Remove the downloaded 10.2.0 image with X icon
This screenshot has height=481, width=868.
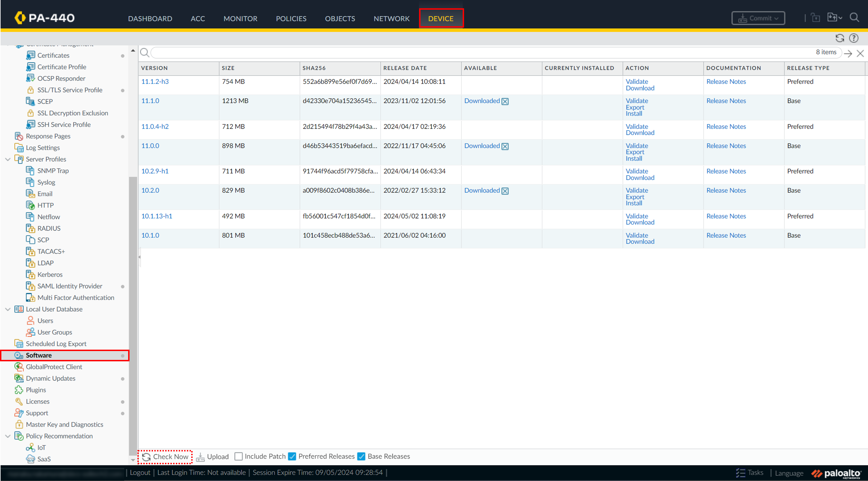coord(505,191)
